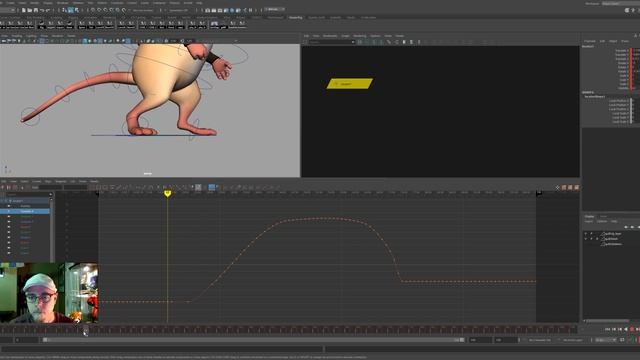The image size is (640, 360).
Task: Open Curves menu in Graph Editor
Action: pos(37,181)
